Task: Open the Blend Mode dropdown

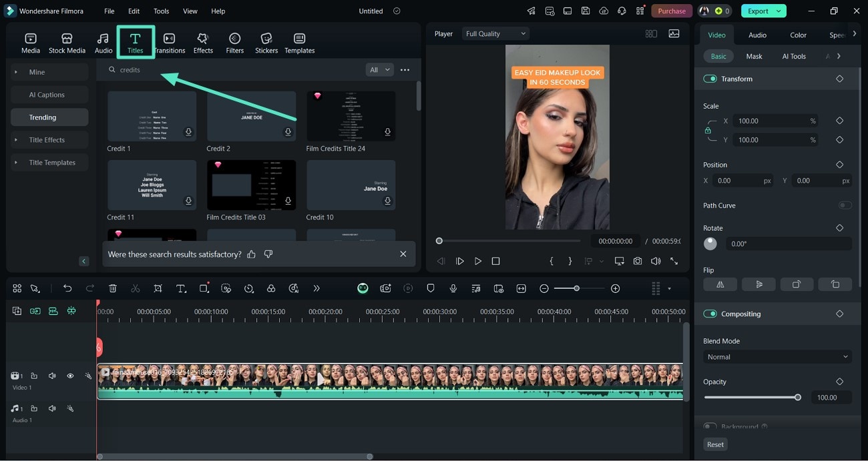Action: 777,357
